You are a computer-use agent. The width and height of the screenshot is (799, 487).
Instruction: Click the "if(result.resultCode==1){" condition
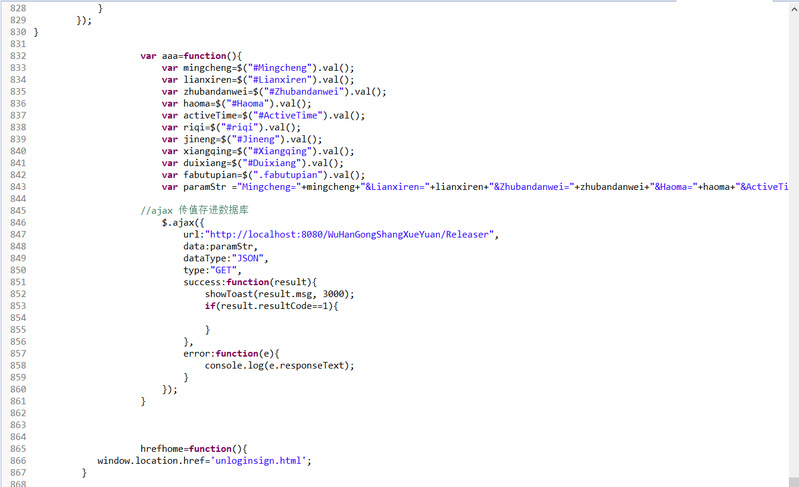[x=272, y=306]
